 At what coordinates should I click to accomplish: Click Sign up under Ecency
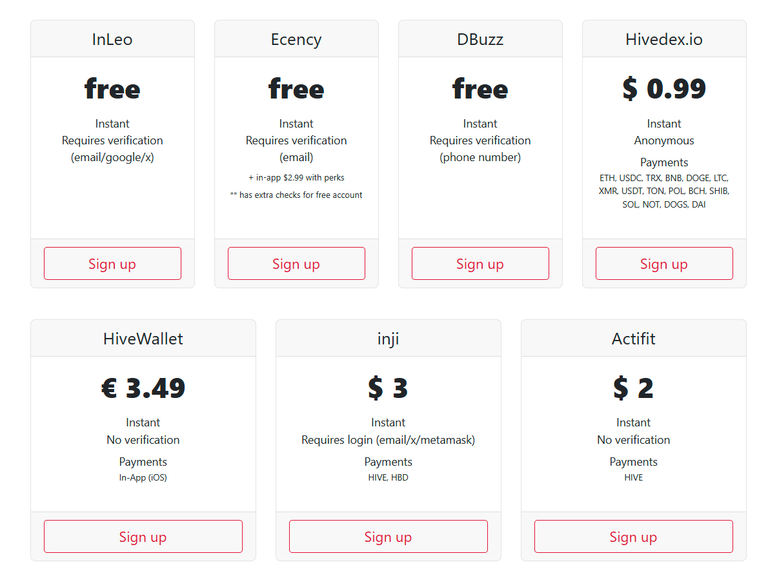click(x=296, y=263)
